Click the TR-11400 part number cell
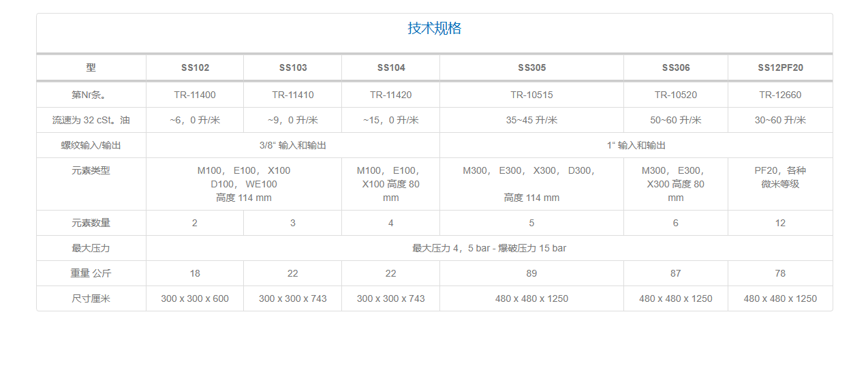868x370 pixels. [195, 95]
